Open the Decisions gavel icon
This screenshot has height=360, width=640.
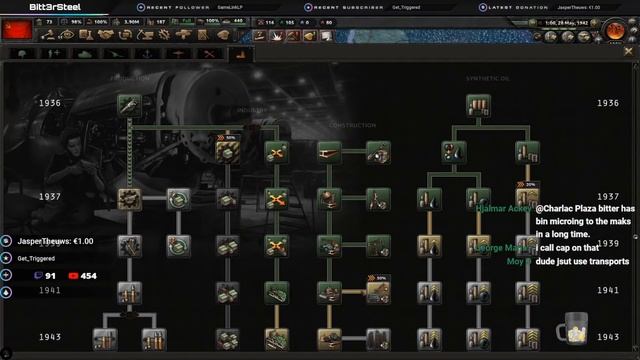point(48,36)
